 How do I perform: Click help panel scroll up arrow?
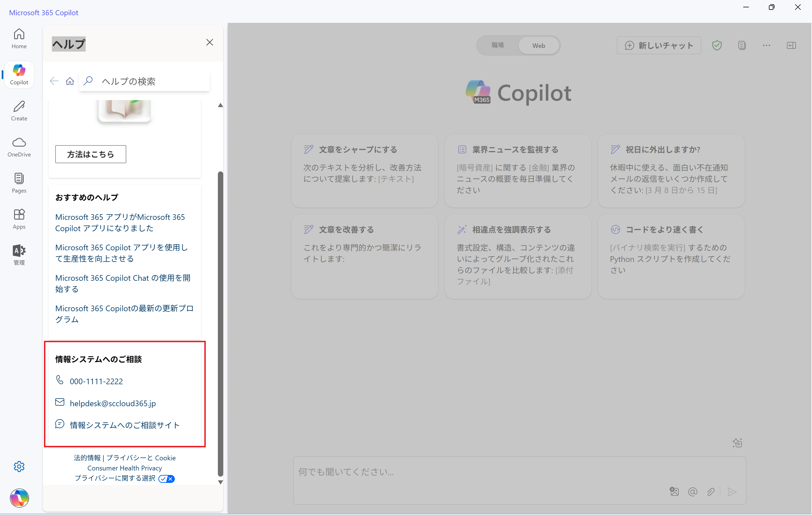[220, 105]
